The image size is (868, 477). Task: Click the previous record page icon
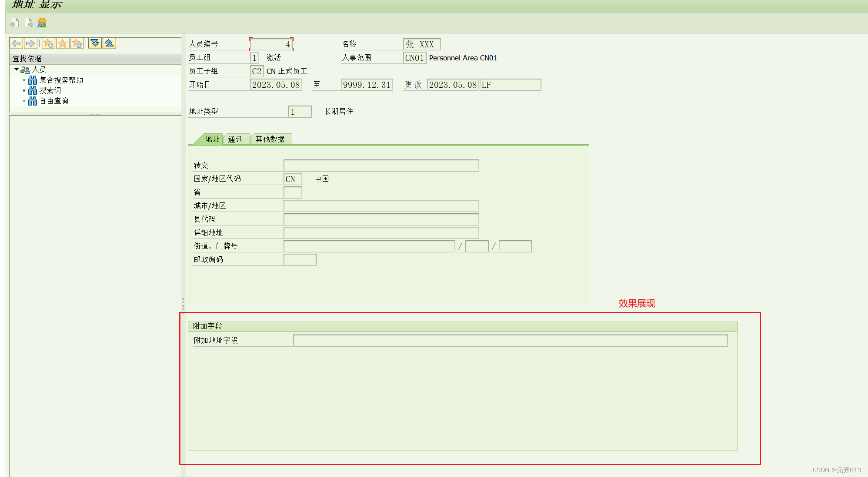pos(15,23)
